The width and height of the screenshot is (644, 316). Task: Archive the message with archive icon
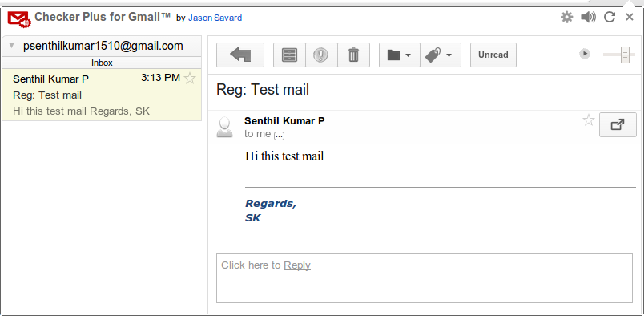click(x=289, y=55)
